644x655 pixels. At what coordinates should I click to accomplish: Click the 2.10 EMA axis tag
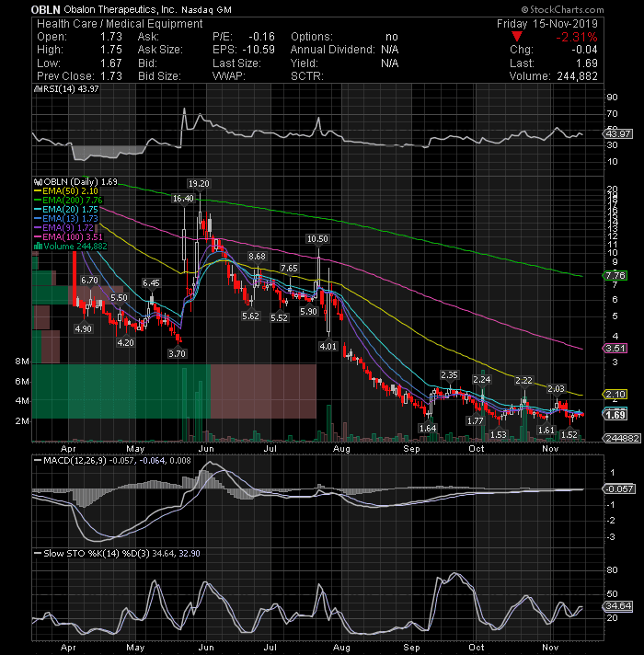tap(615, 395)
